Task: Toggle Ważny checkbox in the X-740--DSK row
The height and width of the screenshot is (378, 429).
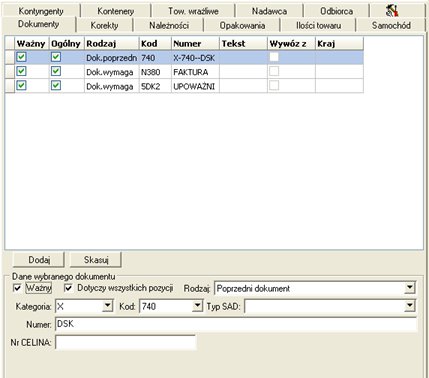Action: (21, 57)
